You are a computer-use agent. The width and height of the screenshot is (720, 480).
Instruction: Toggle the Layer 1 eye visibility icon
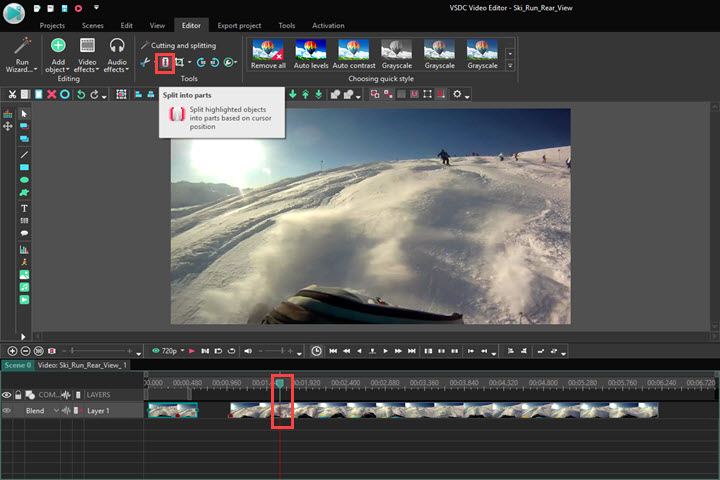(x=7, y=411)
